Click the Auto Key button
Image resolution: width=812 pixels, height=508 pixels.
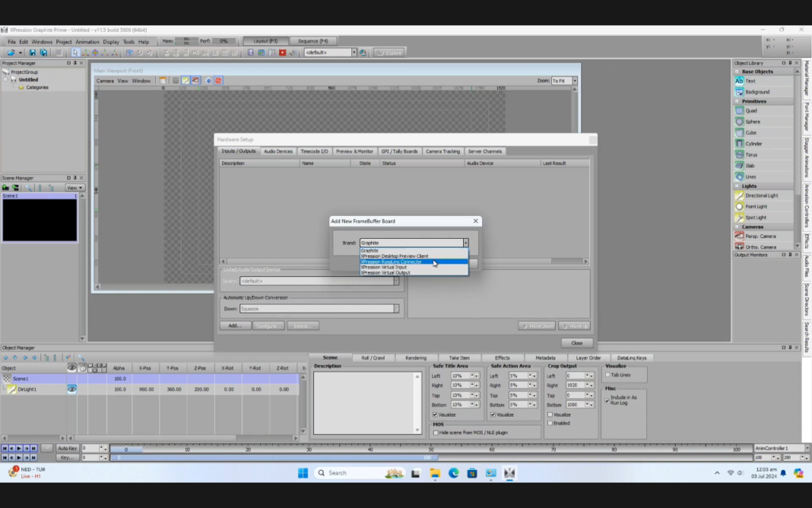point(67,448)
